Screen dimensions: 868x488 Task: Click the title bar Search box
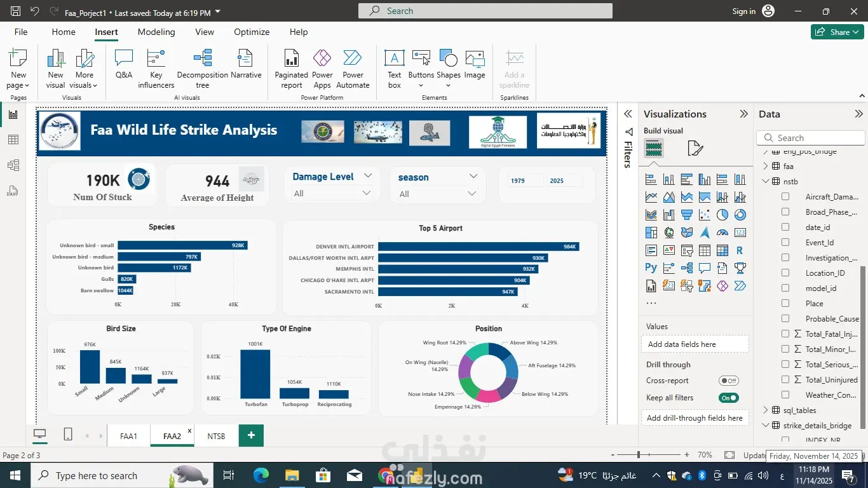[485, 11]
